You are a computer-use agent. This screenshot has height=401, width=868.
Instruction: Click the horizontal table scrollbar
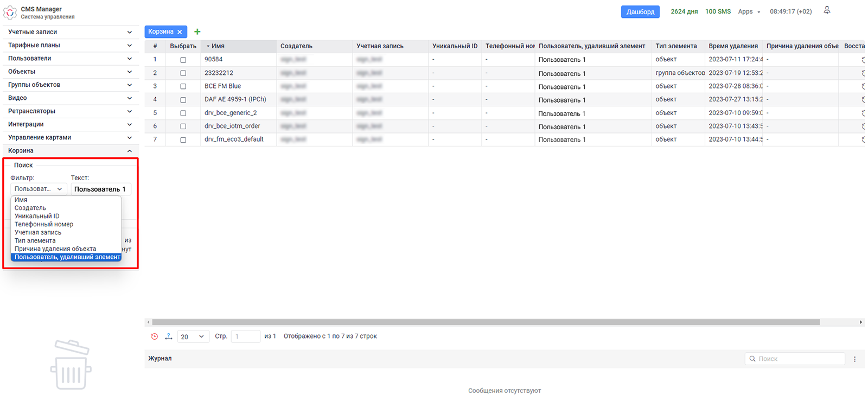coord(486,322)
